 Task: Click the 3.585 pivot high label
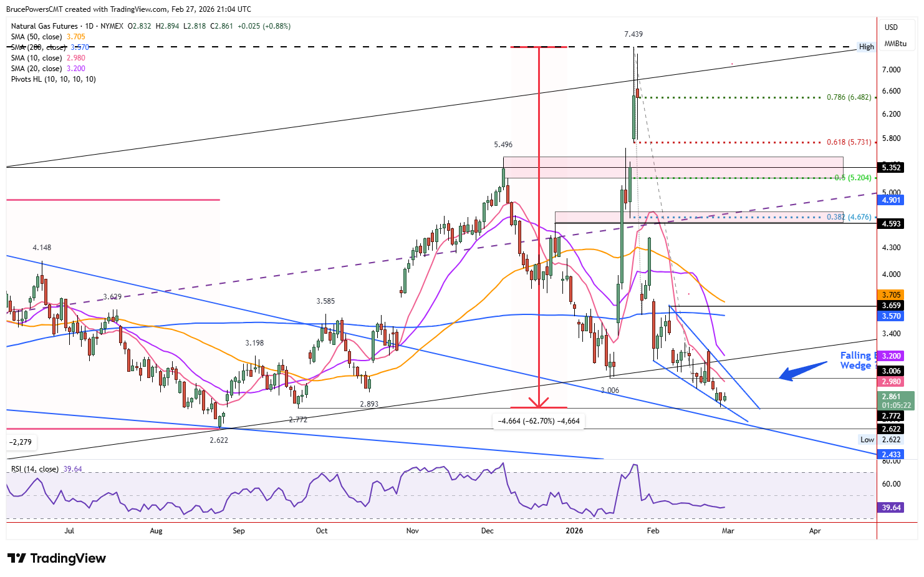click(325, 301)
